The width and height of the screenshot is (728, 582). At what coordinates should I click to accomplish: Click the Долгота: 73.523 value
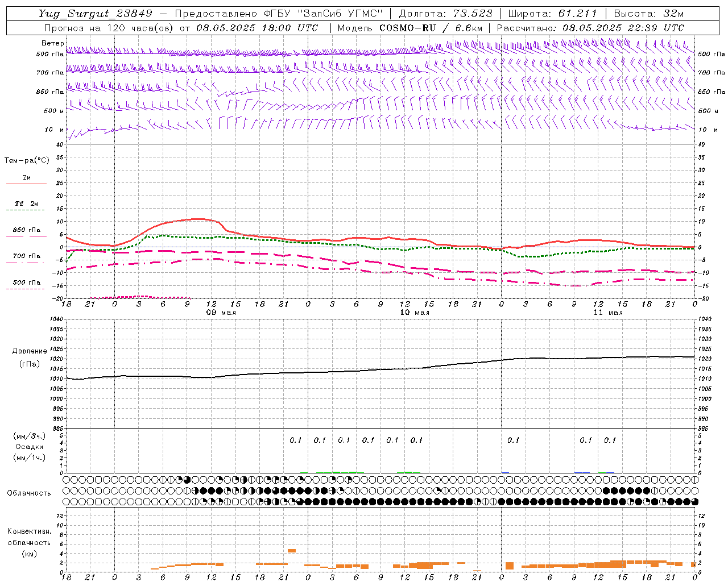[446, 14]
